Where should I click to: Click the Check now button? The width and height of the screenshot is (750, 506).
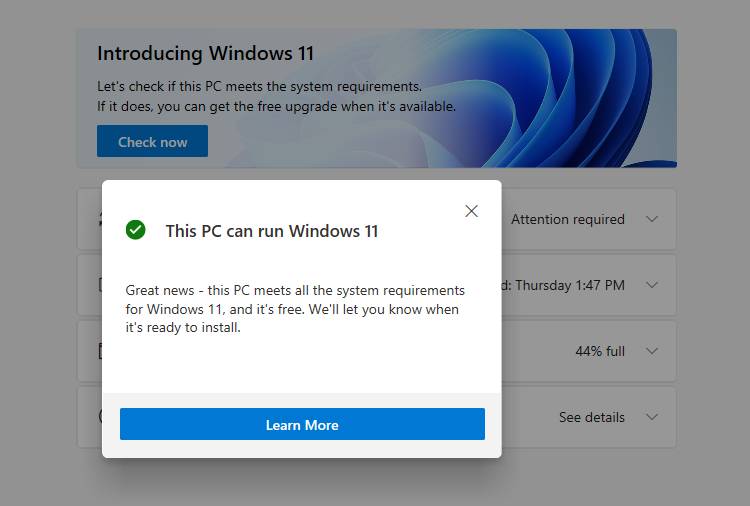tap(152, 141)
